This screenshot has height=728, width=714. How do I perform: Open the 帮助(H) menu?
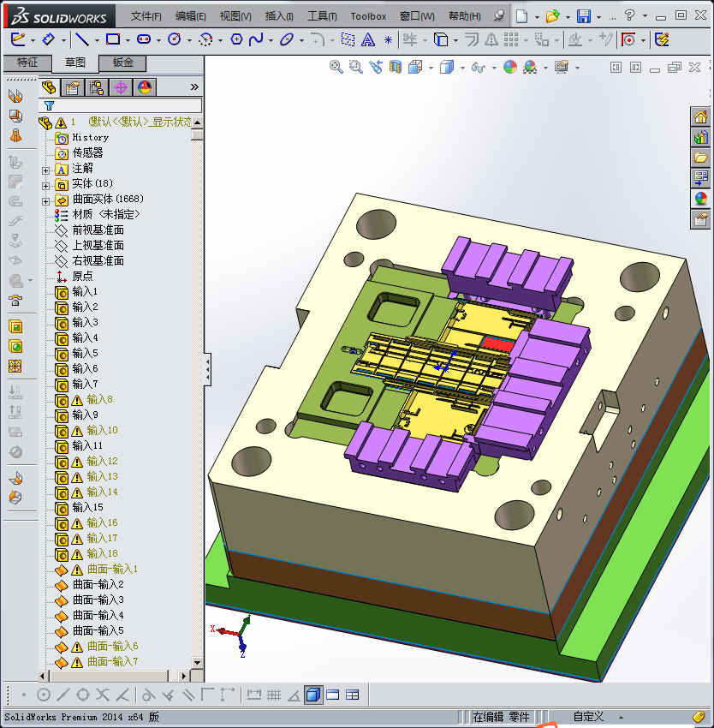pos(465,16)
